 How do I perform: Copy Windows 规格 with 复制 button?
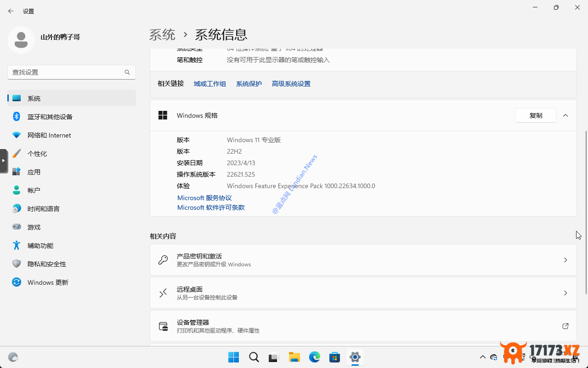point(536,115)
